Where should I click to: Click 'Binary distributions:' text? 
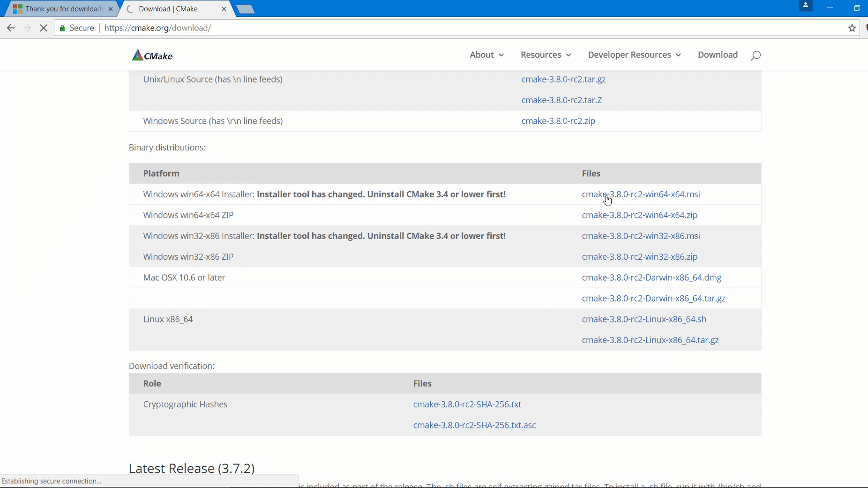point(167,147)
